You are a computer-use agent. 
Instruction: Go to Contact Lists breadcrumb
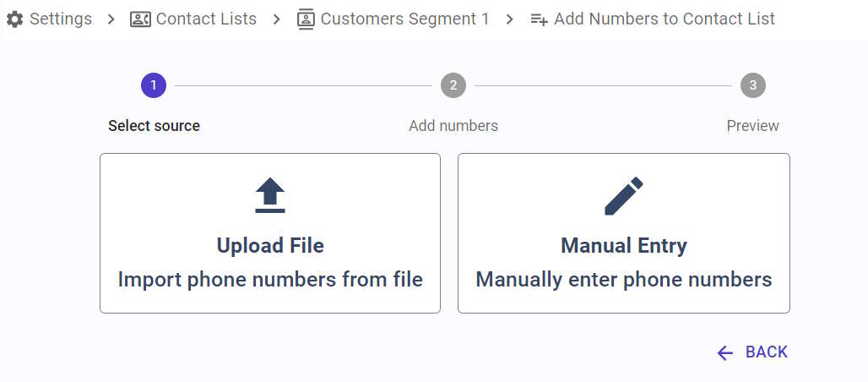[x=207, y=19]
